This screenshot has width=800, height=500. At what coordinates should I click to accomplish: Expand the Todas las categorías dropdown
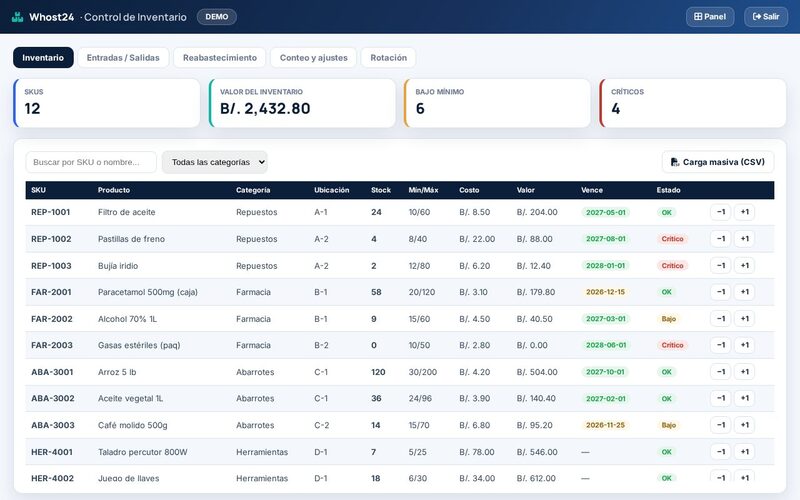click(215, 162)
